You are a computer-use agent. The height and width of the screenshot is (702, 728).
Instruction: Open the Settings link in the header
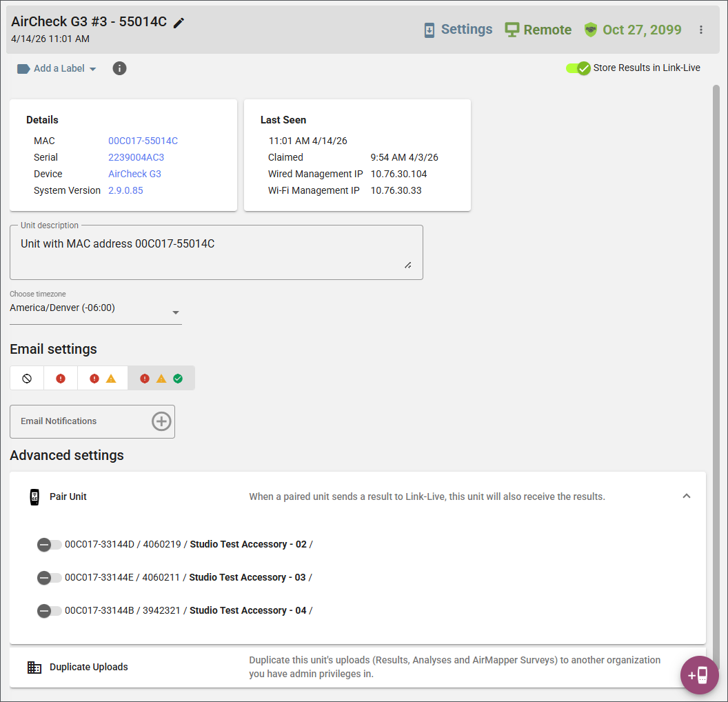[x=466, y=29]
